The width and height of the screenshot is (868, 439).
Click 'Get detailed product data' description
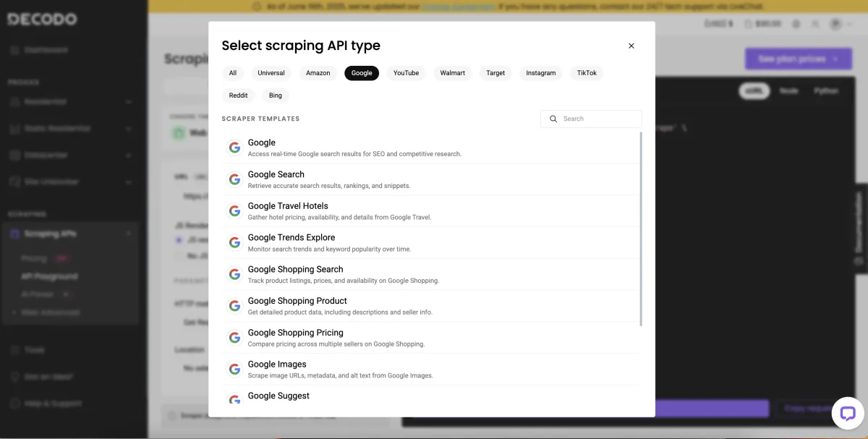point(340,312)
